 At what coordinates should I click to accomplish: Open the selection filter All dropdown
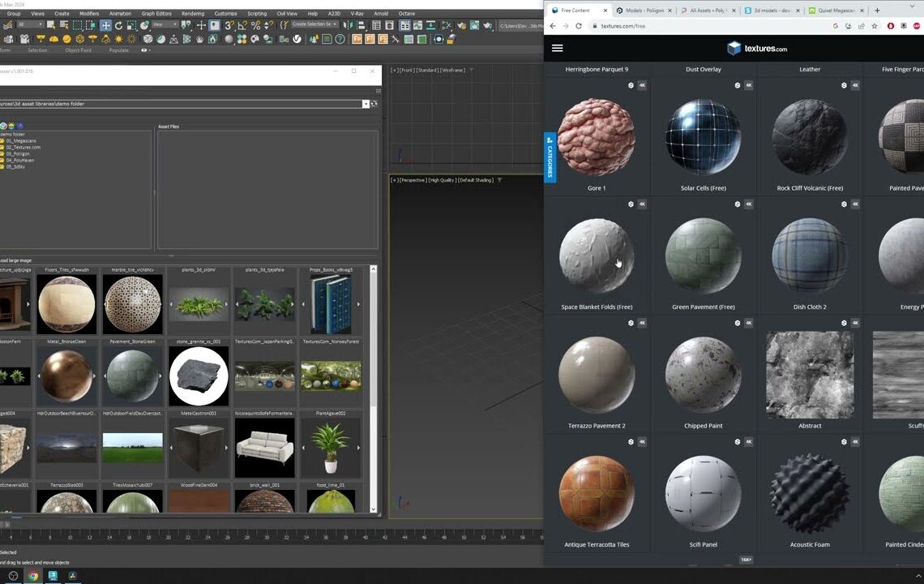click(x=42, y=24)
